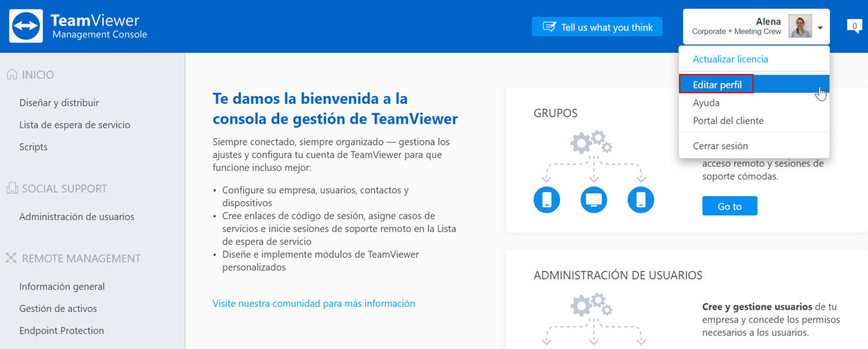Click the Remote Management section icon

[x=12, y=258]
